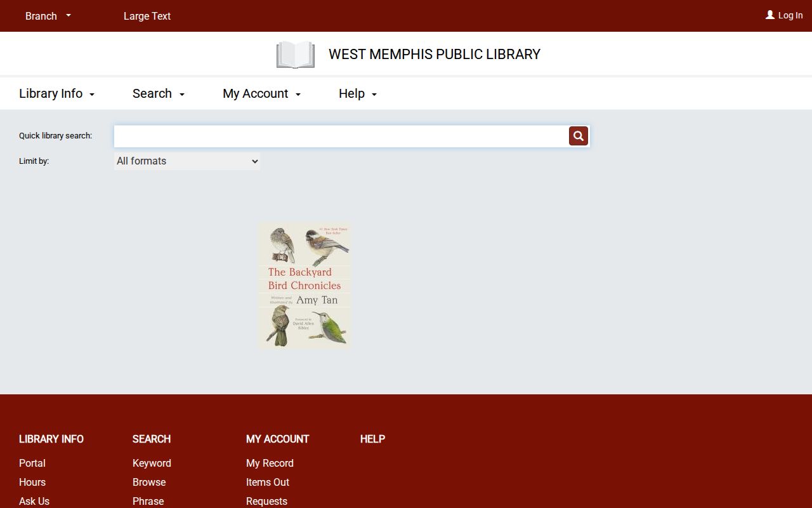Open the Portal footer link

click(32, 463)
